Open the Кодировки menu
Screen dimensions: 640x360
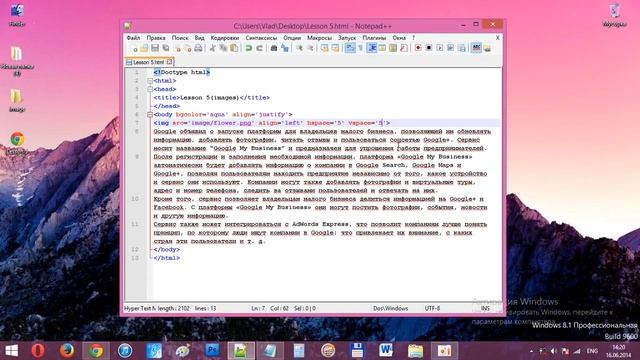pos(224,38)
